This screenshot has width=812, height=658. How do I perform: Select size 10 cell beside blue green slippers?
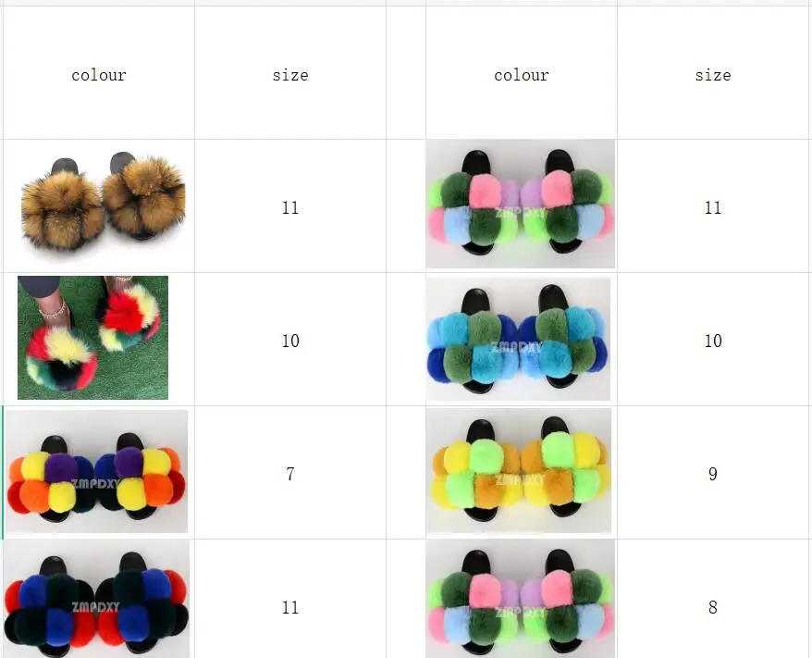713,340
